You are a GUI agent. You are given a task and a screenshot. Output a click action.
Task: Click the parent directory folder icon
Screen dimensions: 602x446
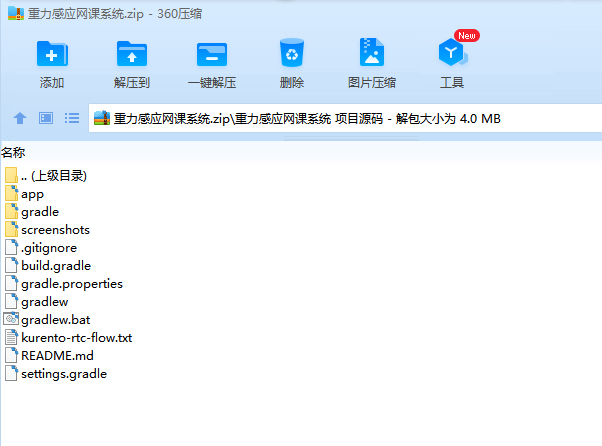[x=12, y=175]
